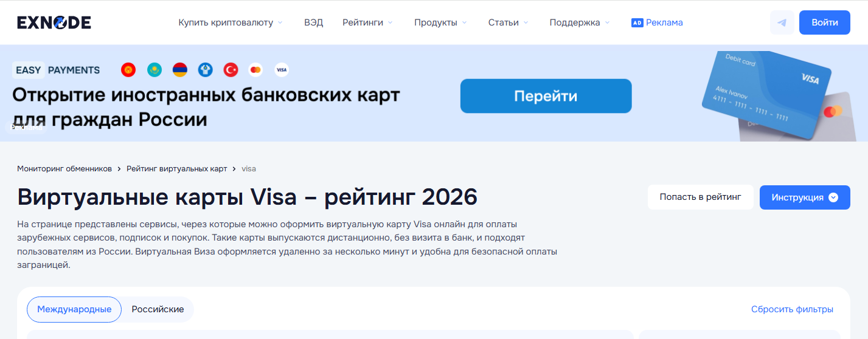This screenshot has height=339, width=868.
Task: Click Сбросить фильтры link
Action: coord(792,309)
